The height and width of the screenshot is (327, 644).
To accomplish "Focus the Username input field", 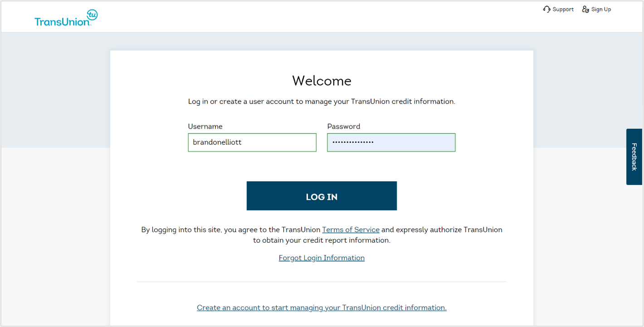I will [252, 142].
